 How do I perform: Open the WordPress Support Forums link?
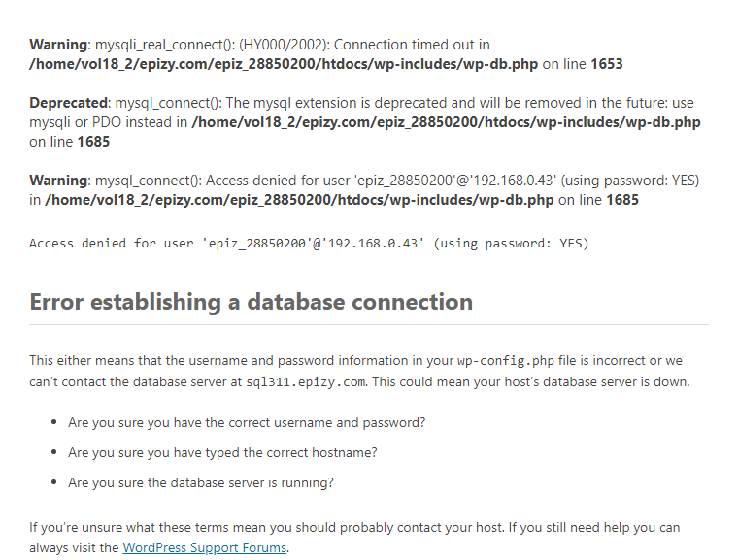204,547
